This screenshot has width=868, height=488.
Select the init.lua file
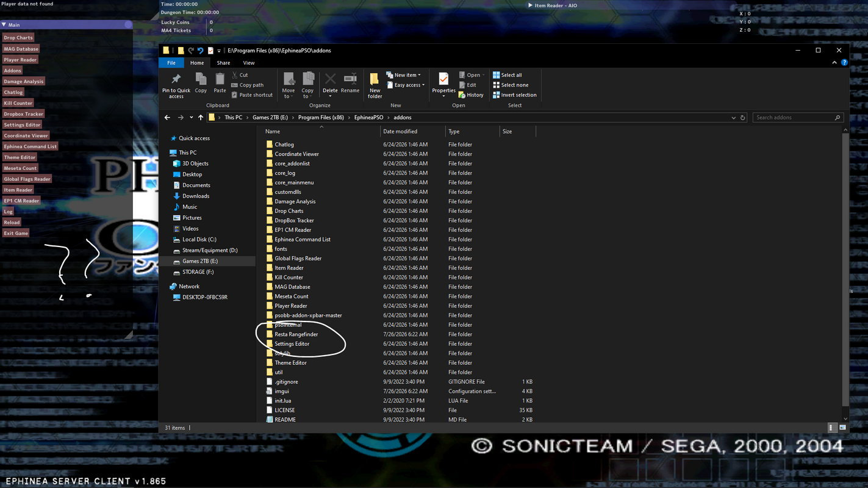283,401
